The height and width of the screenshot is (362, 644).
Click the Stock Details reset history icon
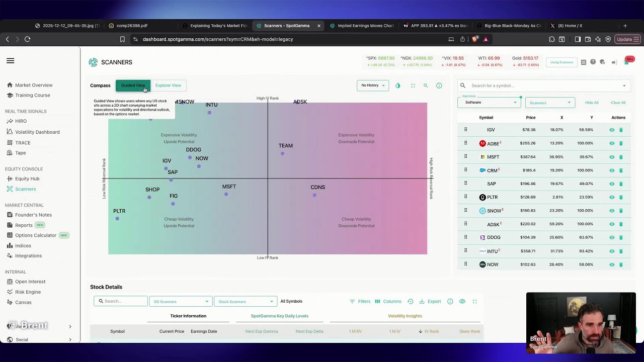click(411, 302)
